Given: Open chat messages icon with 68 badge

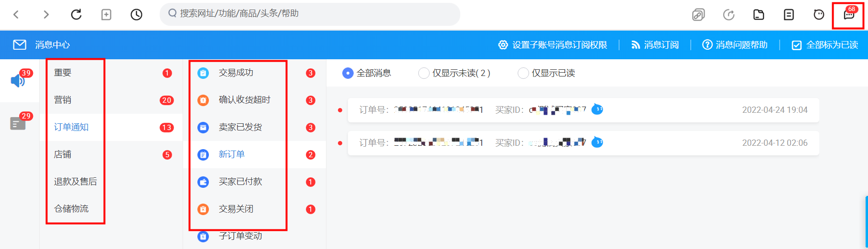Looking at the screenshot, I should tap(849, 15).
